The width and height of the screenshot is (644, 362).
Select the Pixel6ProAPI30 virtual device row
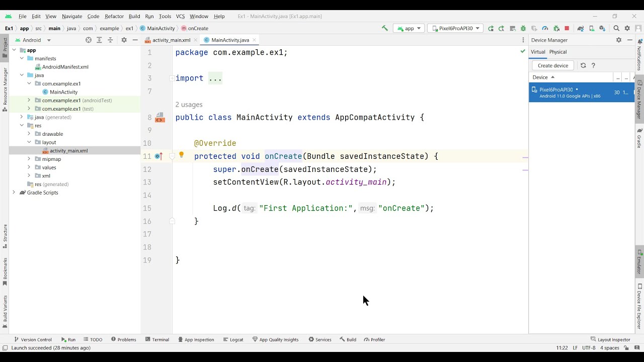pyautogui.click(x=582, y=93)
